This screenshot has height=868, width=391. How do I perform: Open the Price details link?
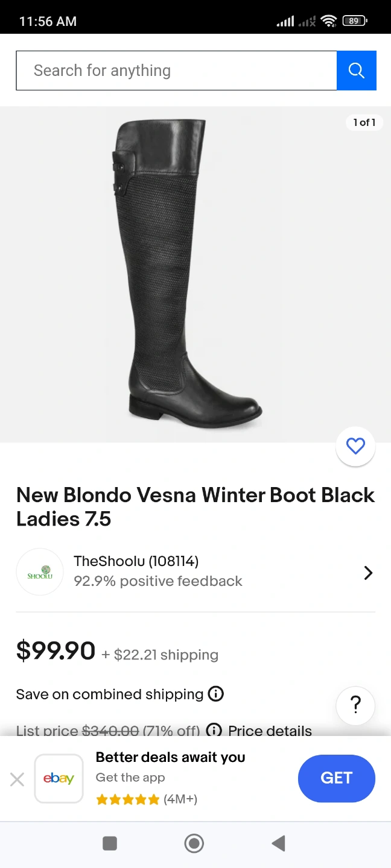click(x=270, y=731)
